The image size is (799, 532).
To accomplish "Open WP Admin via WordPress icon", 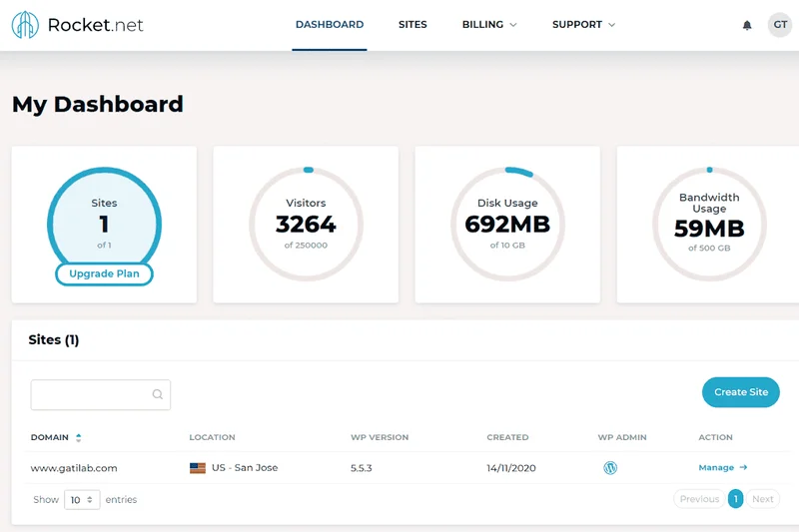I will point(610,467).
